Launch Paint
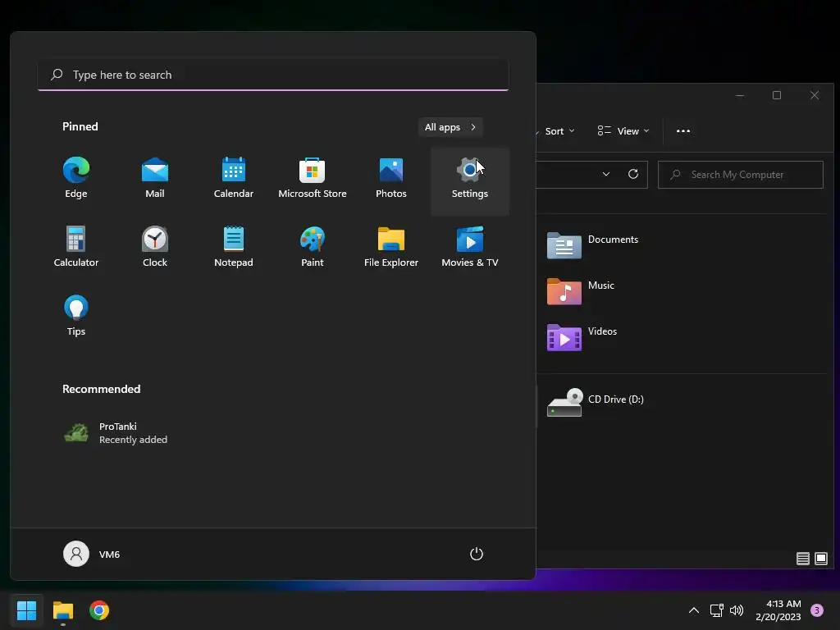Image resolution: width=840 pixels, height=630 pixels. [313, 247]
